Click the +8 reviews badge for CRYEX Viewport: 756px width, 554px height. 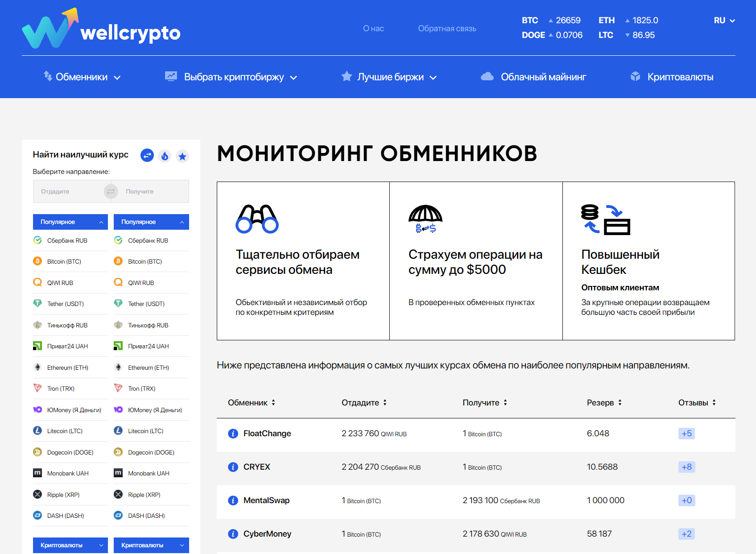(687, 467)
